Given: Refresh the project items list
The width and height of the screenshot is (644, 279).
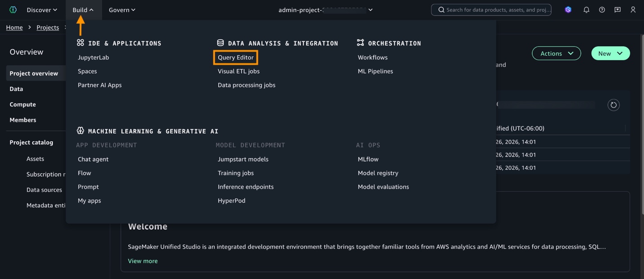Looking at the screenshot, I should [x=613, y=105].
